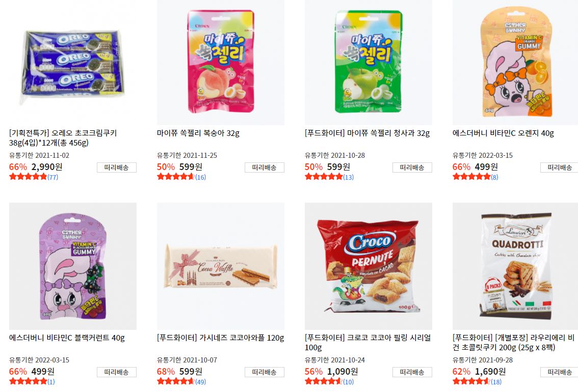This screenshot has height=392, width=578.
Task: View the 49 reviews for cocoa waffle
Action: click(200, 382)
